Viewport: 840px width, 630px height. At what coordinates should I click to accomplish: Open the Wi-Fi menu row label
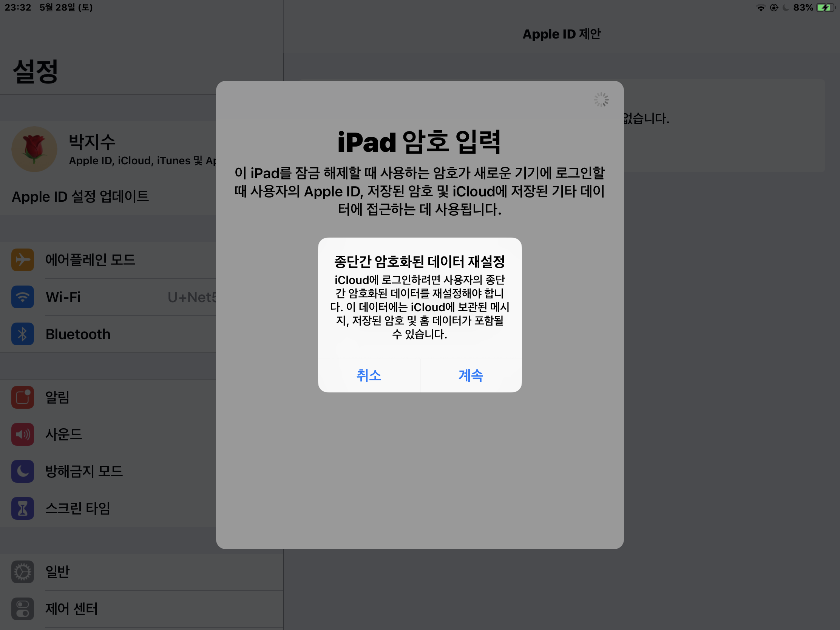point(63,297)
